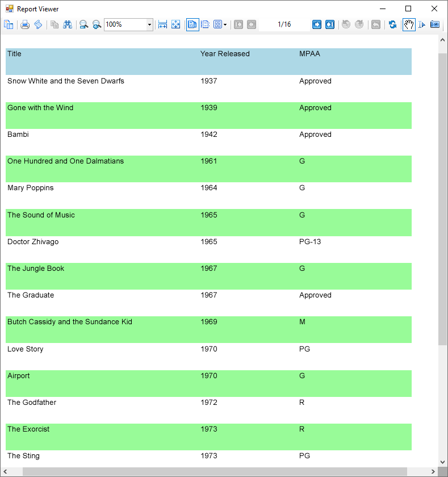The image size is (448, 477).
Task: Click the horizontal scrollbar thumb
Action: 215,471
